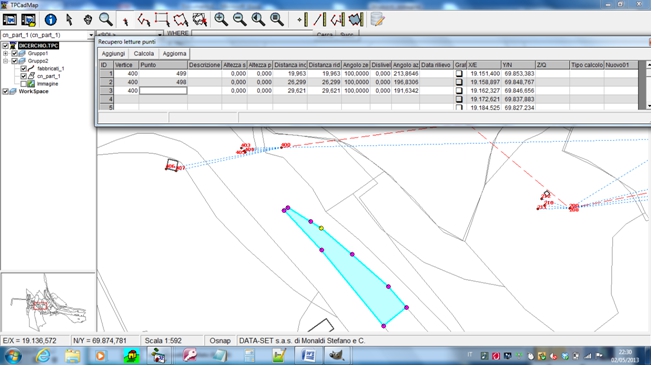The width and height of the screenshot is (652, 366).
Task: Choose the polygon selection tool
Action: click(180, 20)
